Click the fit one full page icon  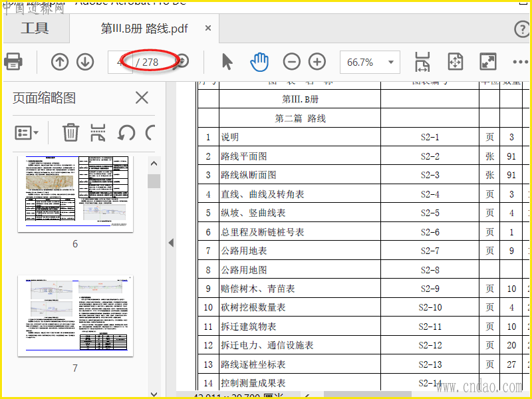pyautogui.click(x=456, y=62)
